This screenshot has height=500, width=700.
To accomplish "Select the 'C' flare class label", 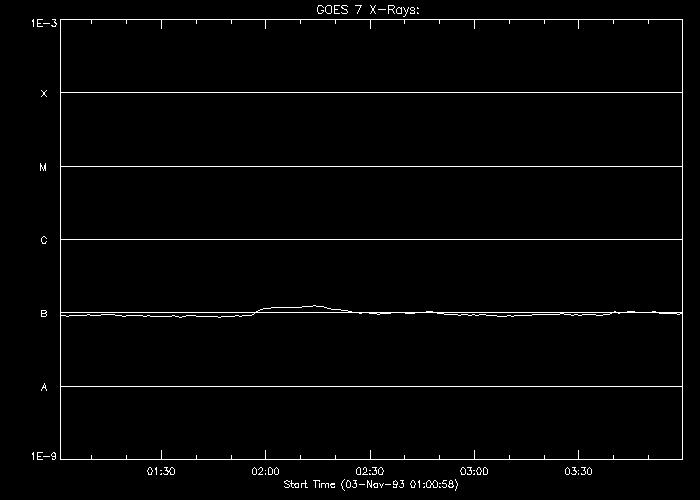I will tap(44, 241).
